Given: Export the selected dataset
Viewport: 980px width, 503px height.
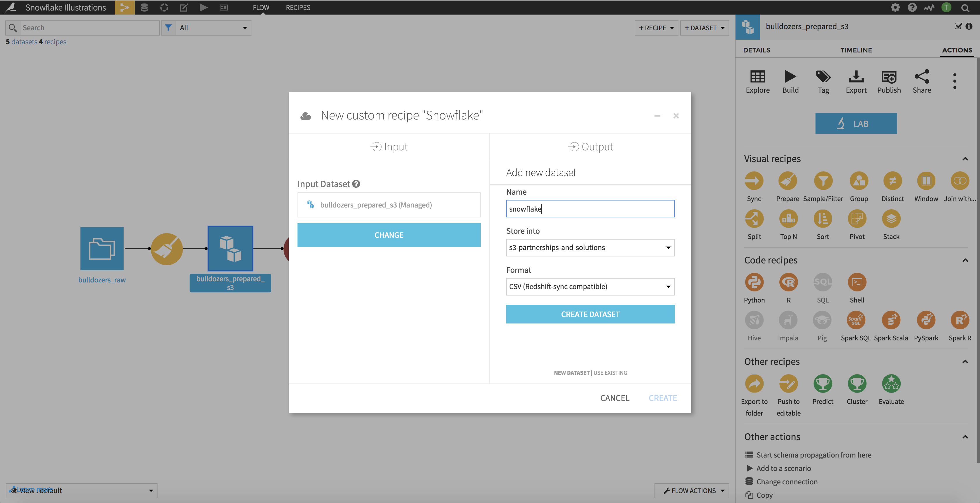Looking at the screenshot, I should pos(856,81).
